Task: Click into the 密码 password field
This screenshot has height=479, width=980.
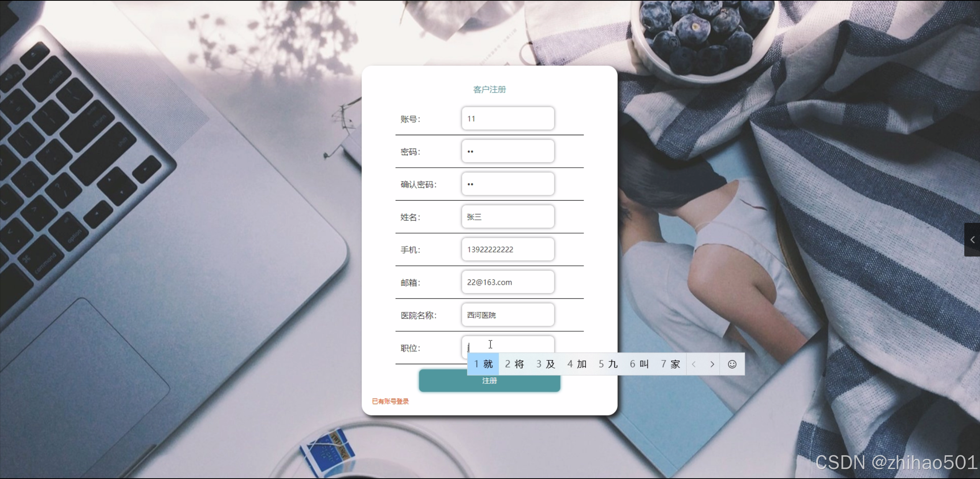Action: 508,151
